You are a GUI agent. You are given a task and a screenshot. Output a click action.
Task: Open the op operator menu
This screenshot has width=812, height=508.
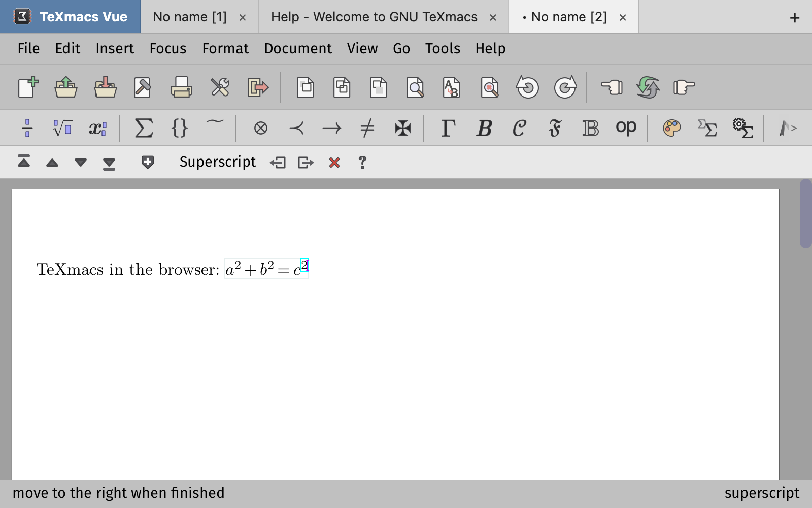[x=626, y=128]
